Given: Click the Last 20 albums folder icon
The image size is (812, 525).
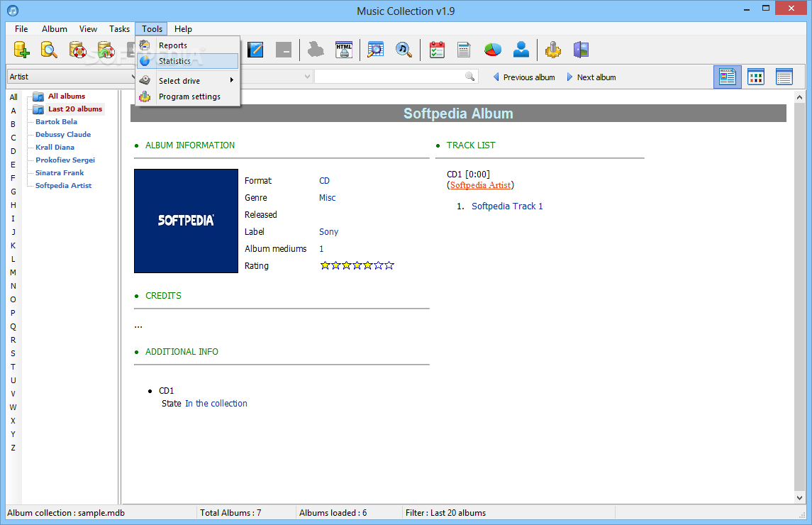Looking at the screenshot, I should 38,109.
